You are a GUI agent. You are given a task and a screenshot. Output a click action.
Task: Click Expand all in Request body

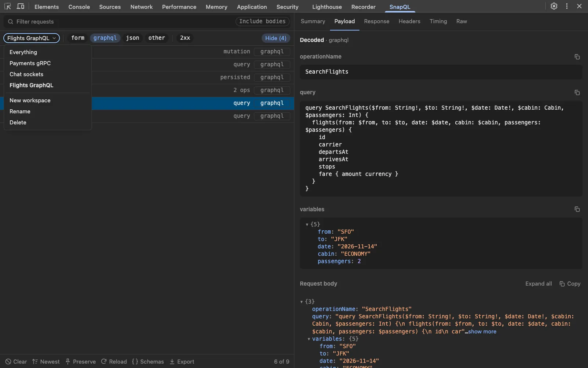coord(538,284)
